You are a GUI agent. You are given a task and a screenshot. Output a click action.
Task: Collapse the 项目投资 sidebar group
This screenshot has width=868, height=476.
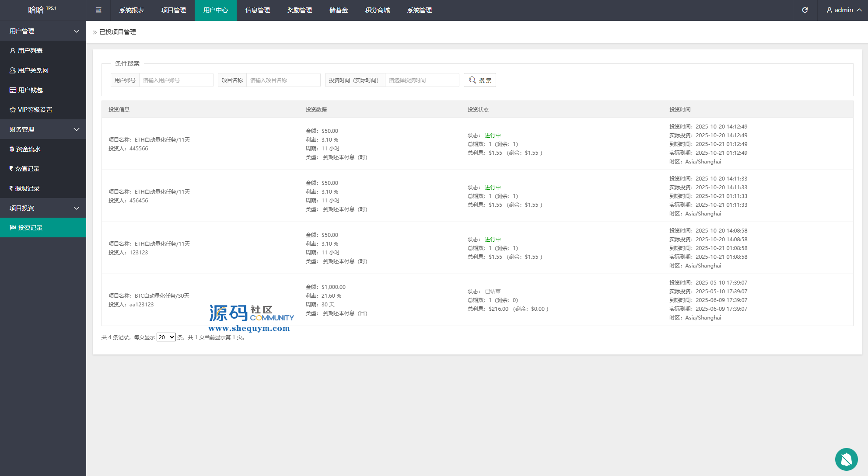pos(43,208)
